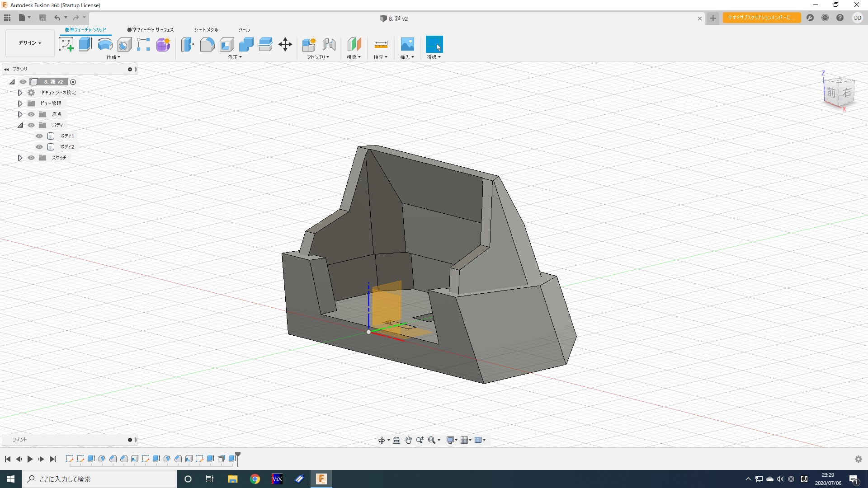The height and width of the screenshot is (488, 868).
Task: Click the orange subscription button
Action: click(x=761, y=18)
